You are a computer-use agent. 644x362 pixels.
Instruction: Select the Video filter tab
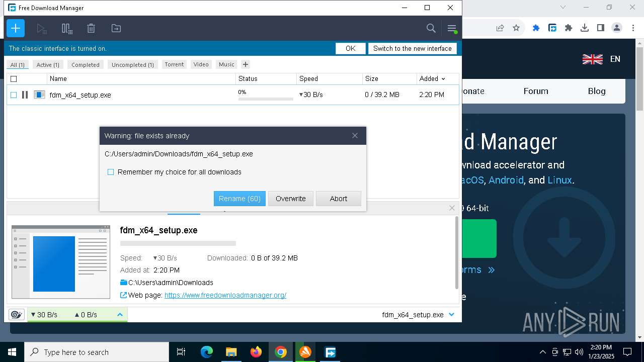click(x=201, y=64)
